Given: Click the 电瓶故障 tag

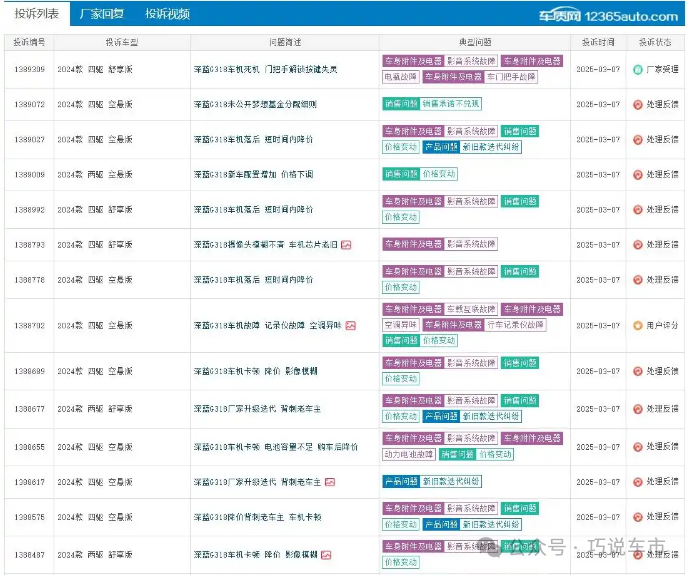Looking at the screenshot, I should [x=401, y=77].
